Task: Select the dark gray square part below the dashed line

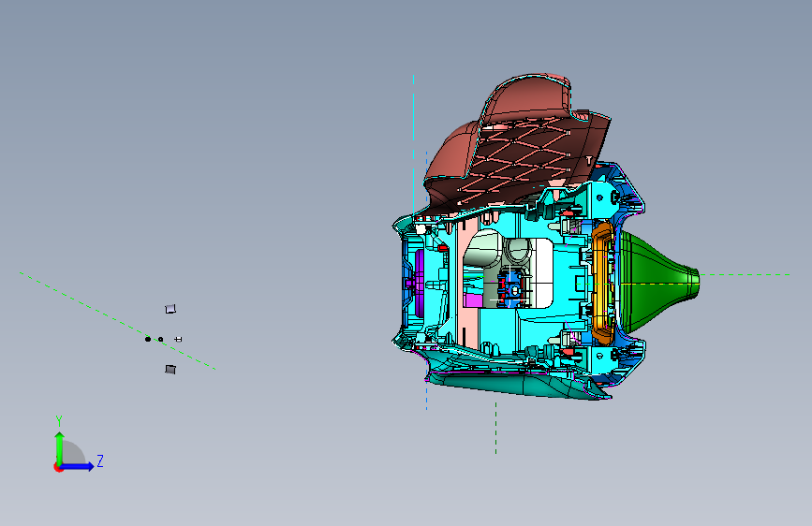Action: pos(170,369)
